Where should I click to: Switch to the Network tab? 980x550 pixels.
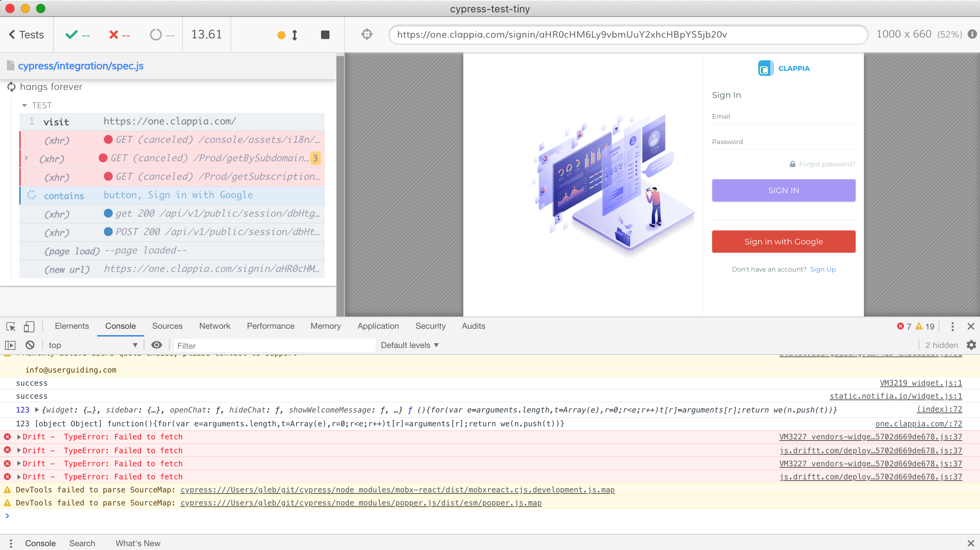click(214, 326)
